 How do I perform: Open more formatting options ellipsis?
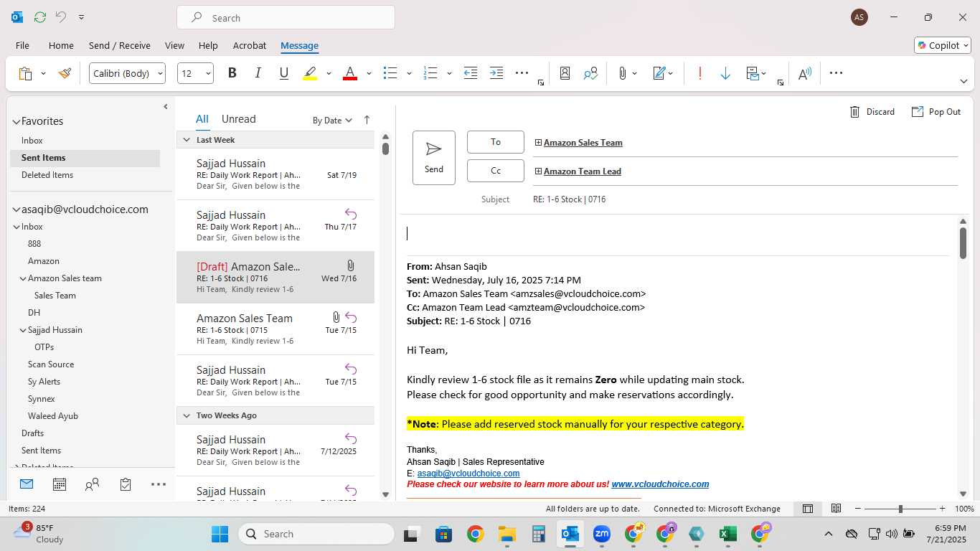(522, 73)
